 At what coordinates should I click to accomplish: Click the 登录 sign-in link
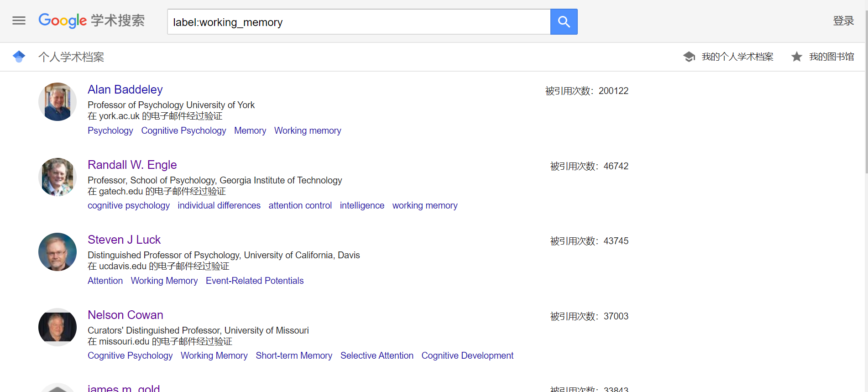point(843,21)
